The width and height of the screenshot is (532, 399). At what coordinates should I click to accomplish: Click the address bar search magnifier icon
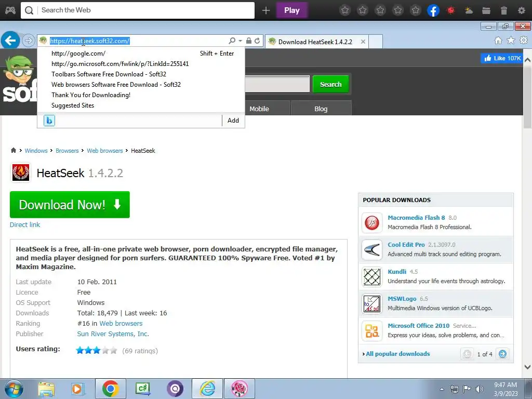click(x=232, y=41)
